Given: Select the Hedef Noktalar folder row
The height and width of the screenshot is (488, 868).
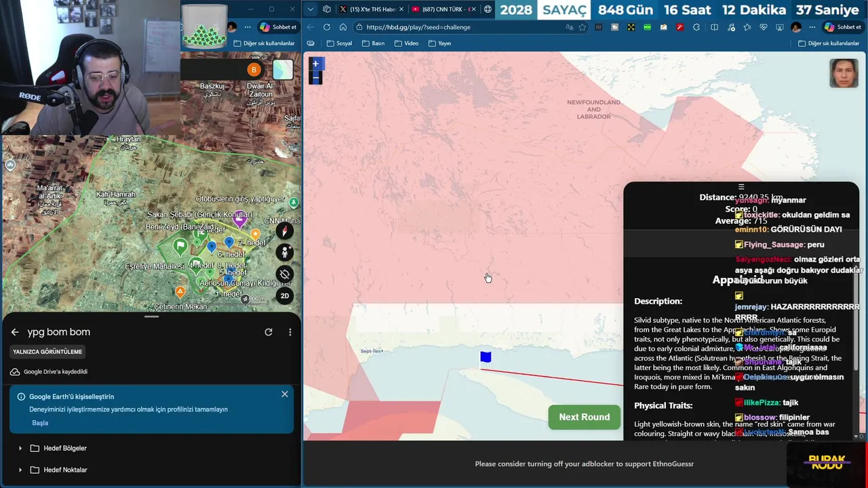Looking at the screenshot, I should click(x=151, y=470).
